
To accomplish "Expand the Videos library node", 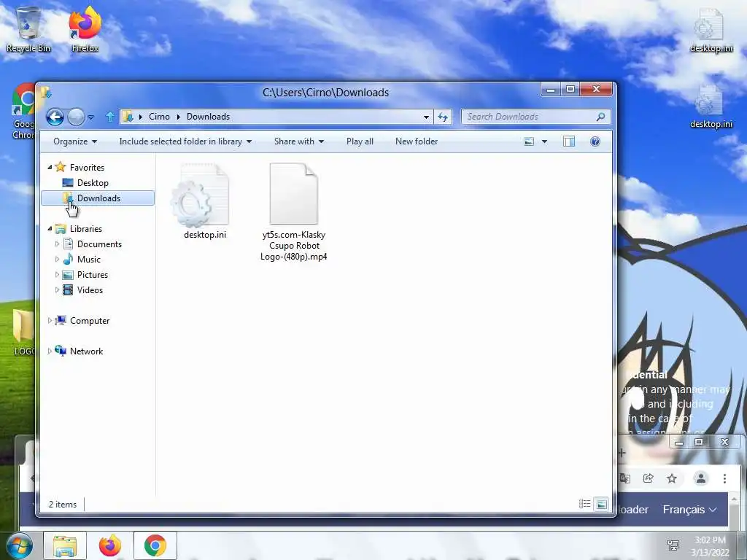I will (x=57, y=289).
